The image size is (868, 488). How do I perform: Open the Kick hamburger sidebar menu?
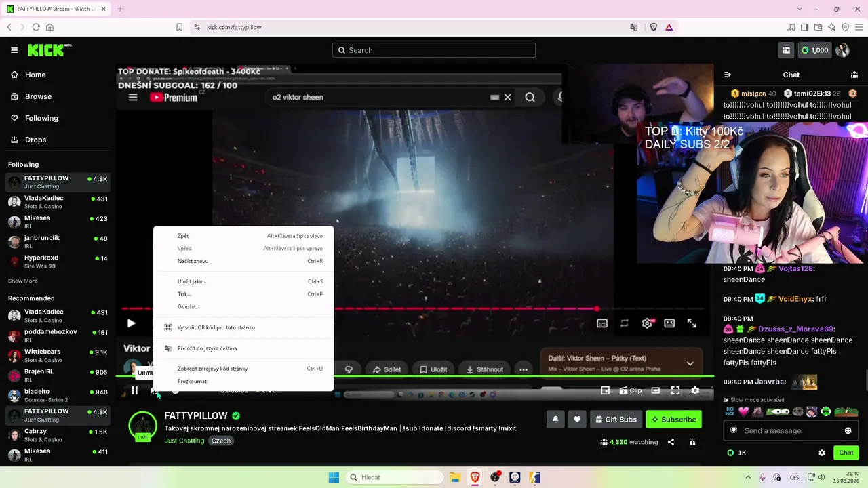click(x=14, y=50)
